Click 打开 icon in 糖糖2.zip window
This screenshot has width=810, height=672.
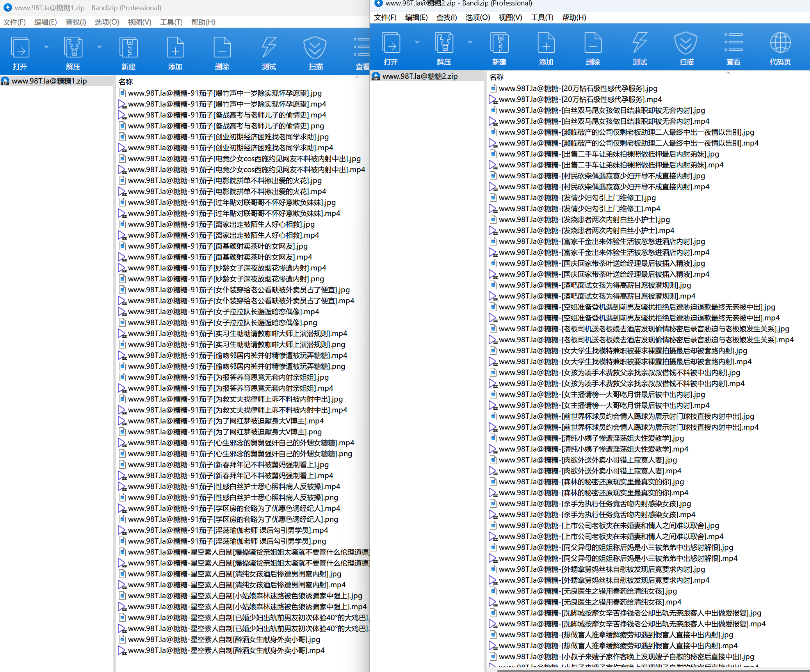point(391,43)
